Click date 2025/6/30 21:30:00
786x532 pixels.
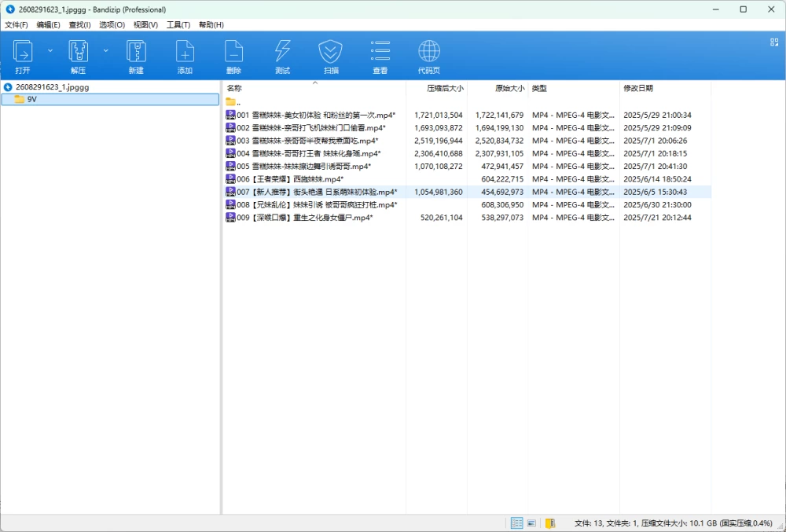[x=657, y=204]
